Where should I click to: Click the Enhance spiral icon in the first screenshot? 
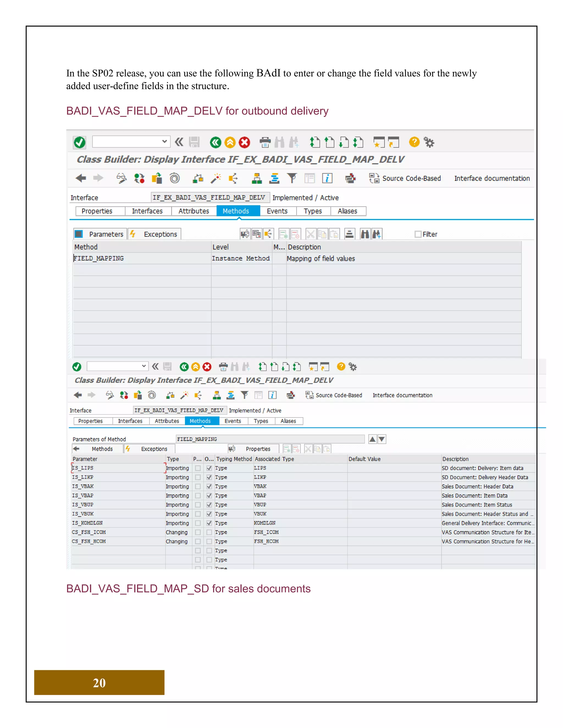pos(175,178)
